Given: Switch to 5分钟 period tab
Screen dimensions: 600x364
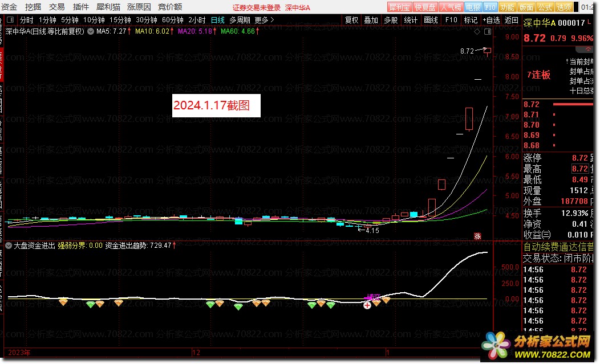Looking at the screenshot, I should (70, 20).
